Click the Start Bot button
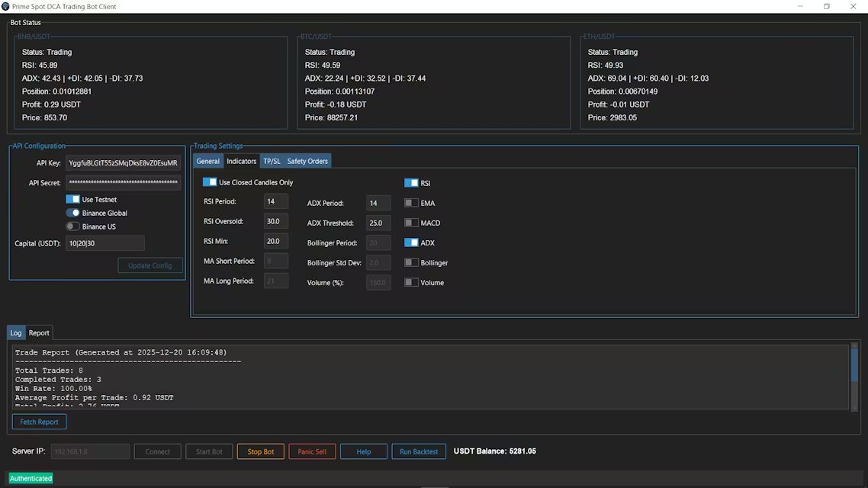Viewport: 868px width, 488px height. point(209,451)
